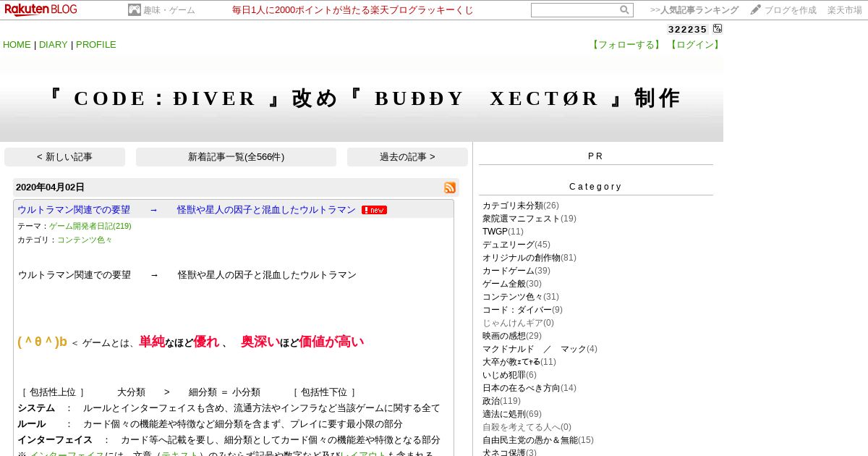This screenshot has height=456, width=868.
Task: Open category 犬ネコ保護(3)
Action: tap(509, 452)
